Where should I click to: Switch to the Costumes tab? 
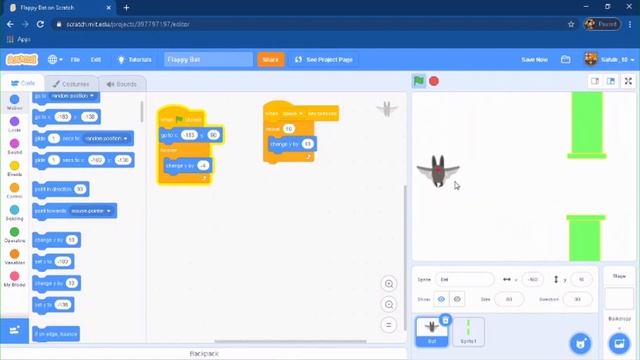(71, 84)
